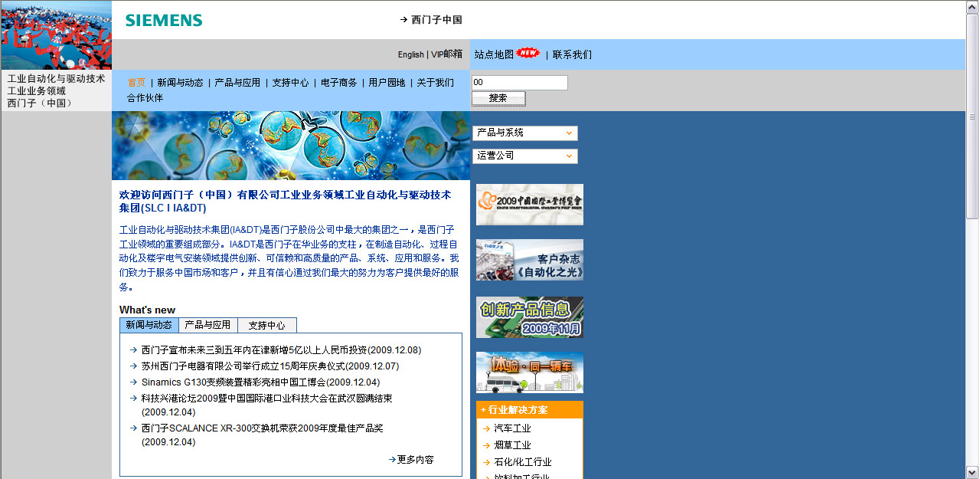Switch language to English
The image size is (980, 479).
click(x=410, y=54)
